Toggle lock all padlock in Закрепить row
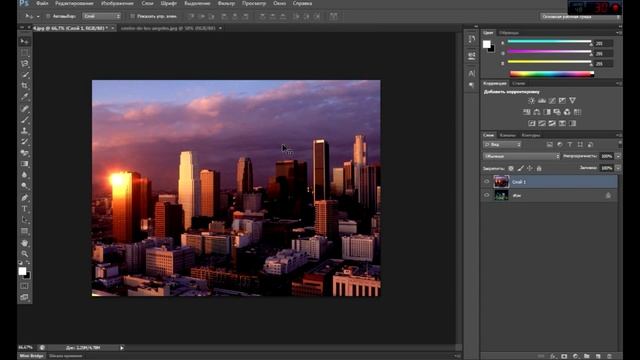The width and height of the screenshot is (640, 360). [539, 168]
